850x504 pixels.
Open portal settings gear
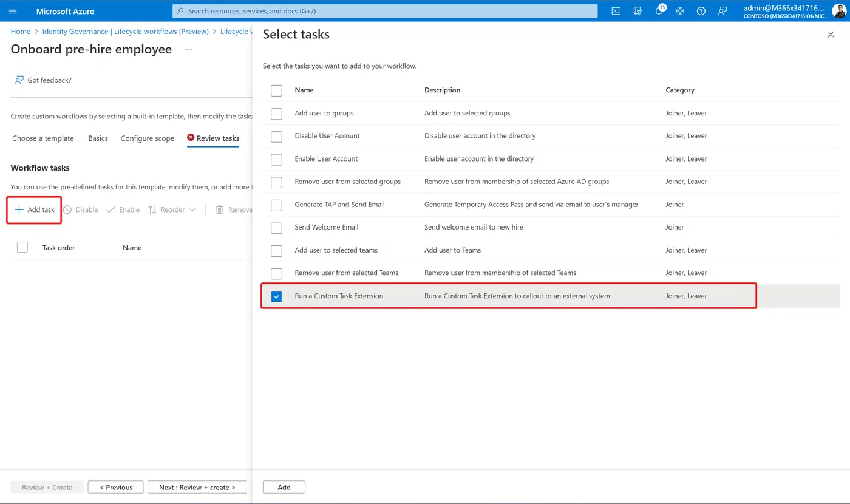tap(680, 11)
